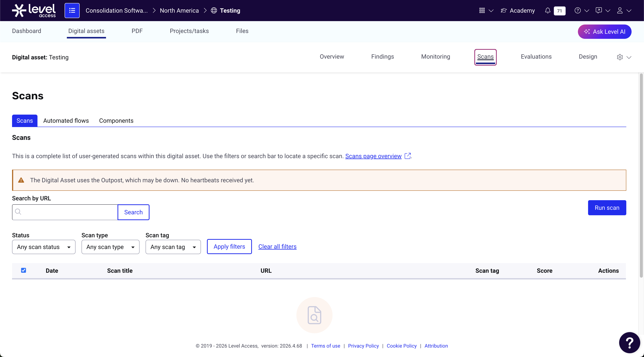644x357 pixels.
Task: Click the Clear all filters link
Action: tap(277, 246)
